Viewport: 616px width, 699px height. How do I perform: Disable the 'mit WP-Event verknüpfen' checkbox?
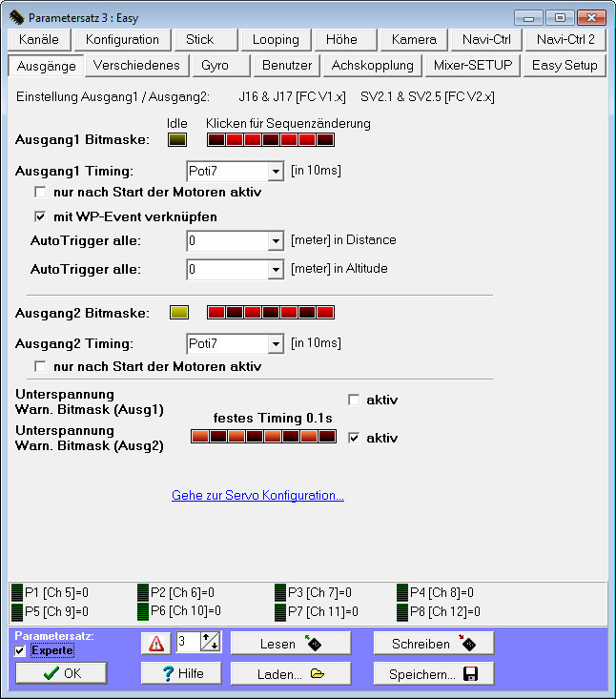tap(40, 216)
